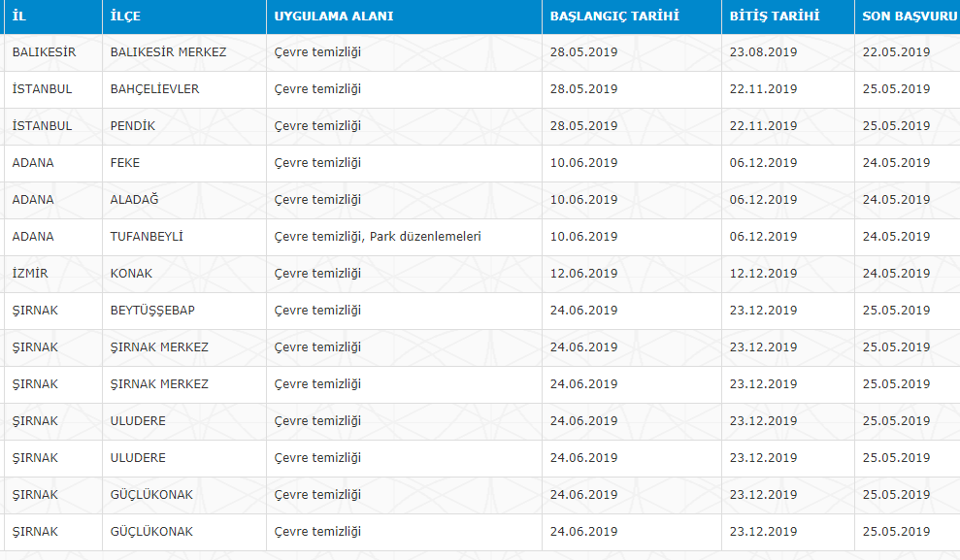960x560 pixels.
Task: Select the KONAK district cell
Action: point(131,274)
